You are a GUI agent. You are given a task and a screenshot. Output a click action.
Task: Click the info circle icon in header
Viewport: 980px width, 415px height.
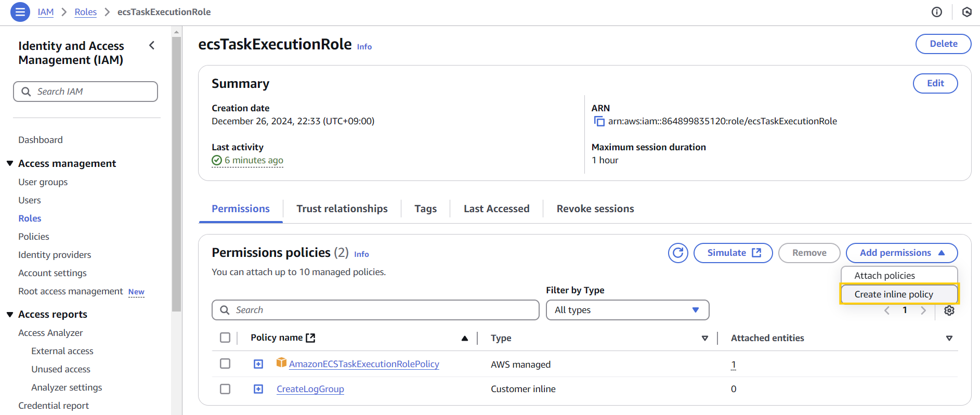936,12
